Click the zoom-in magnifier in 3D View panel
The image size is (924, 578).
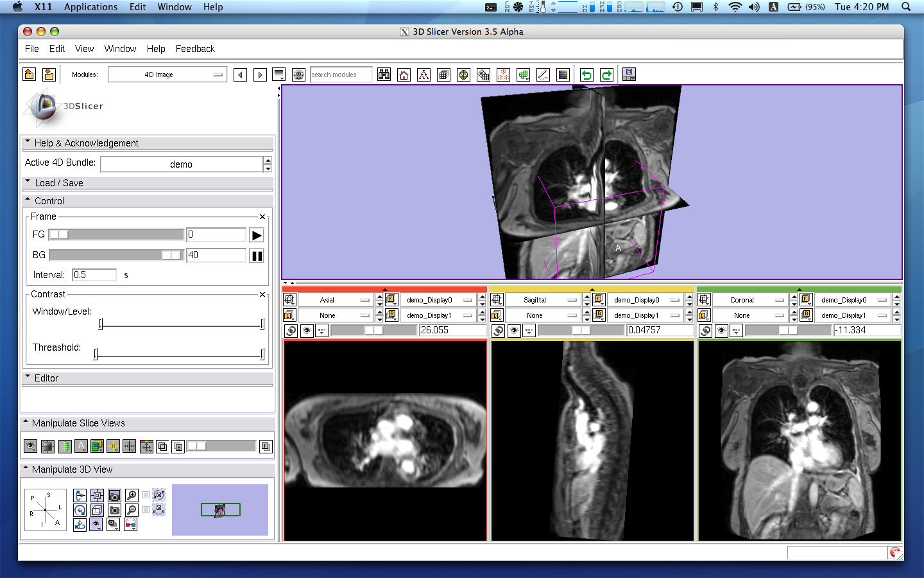point(132,495)
